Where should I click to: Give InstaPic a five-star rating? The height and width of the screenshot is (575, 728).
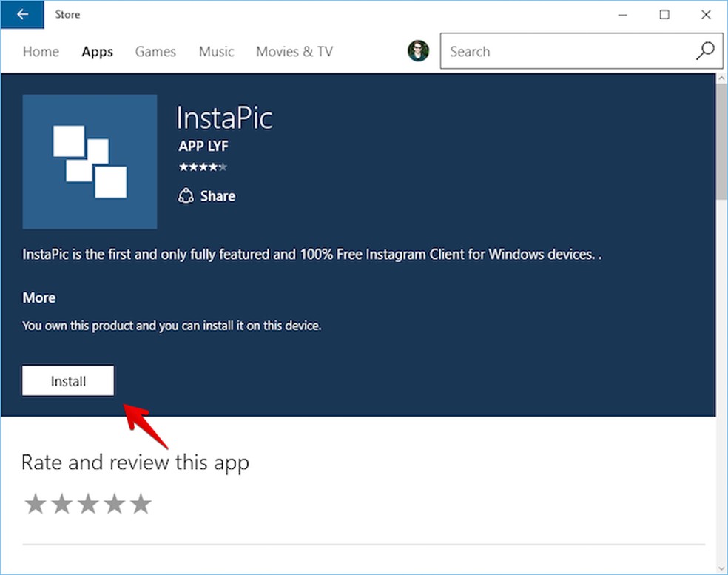[x=141, y=503]
